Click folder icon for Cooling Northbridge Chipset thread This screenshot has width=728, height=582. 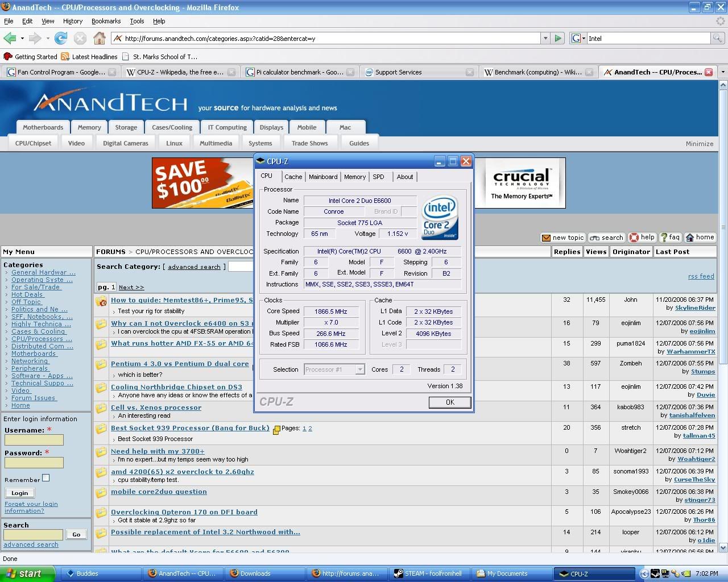point(101,388)
